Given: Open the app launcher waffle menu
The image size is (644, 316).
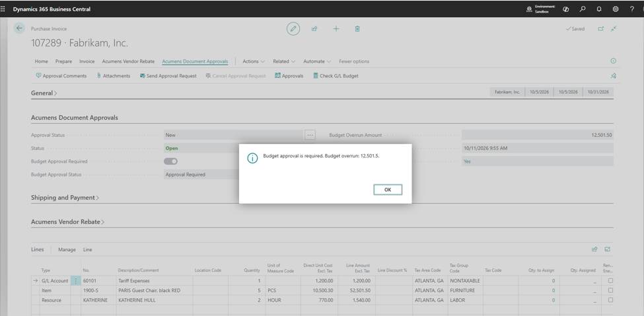Looking at the screenshot, I should pos(3,9).
